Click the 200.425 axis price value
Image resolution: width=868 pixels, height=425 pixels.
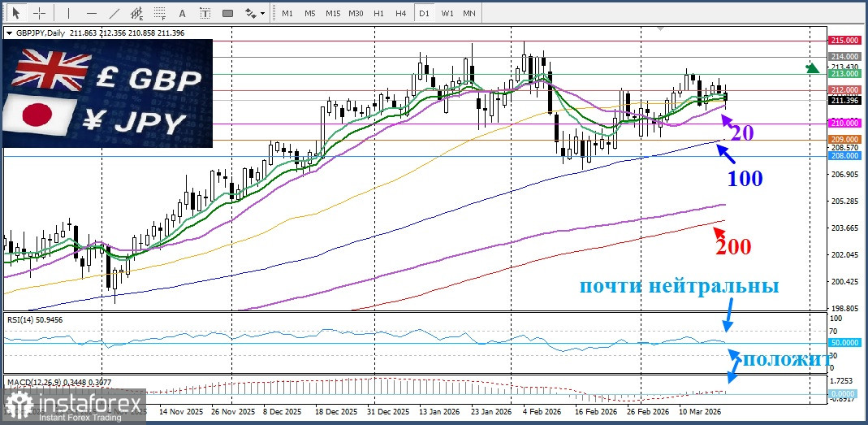pos(844,281)
